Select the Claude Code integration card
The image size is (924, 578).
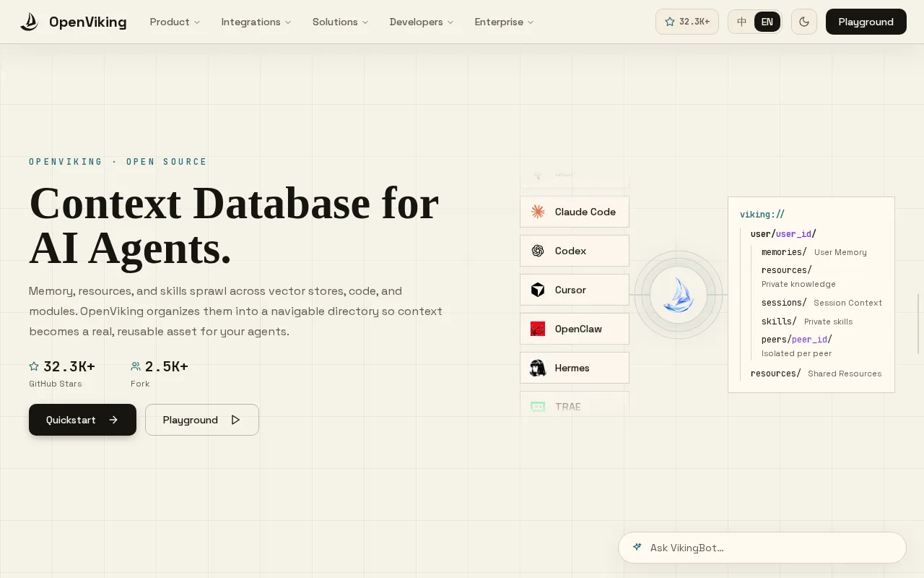point(575,212)
